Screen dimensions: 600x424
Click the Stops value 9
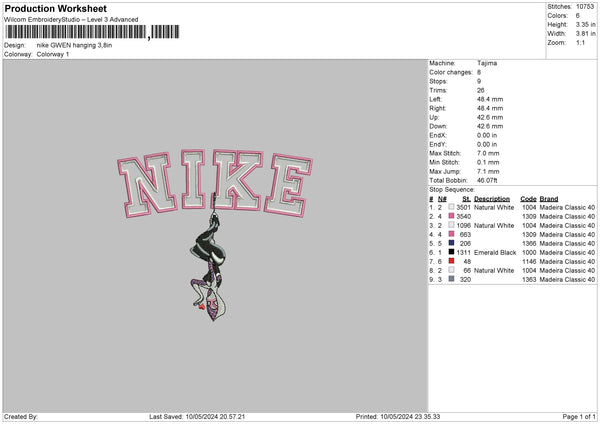click(479, 81)
